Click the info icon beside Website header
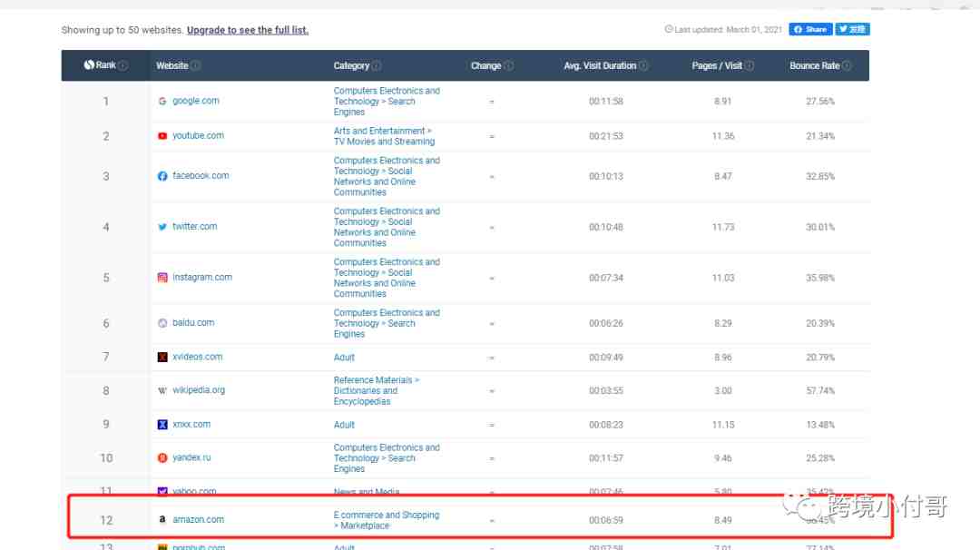980x550 pixels. pos(196,65)
